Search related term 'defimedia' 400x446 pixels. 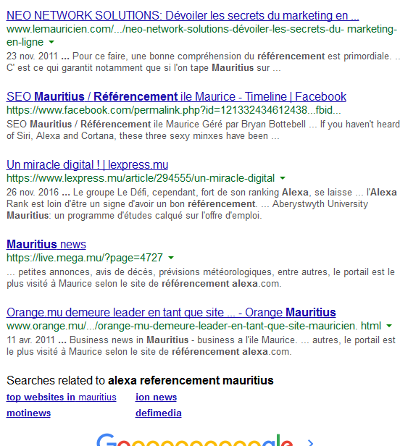[158, 413]
